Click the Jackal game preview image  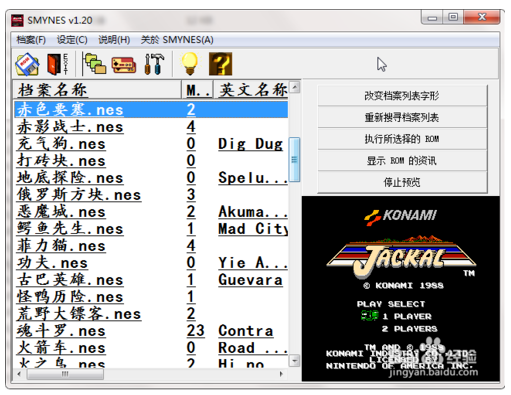tap(401, 288)
